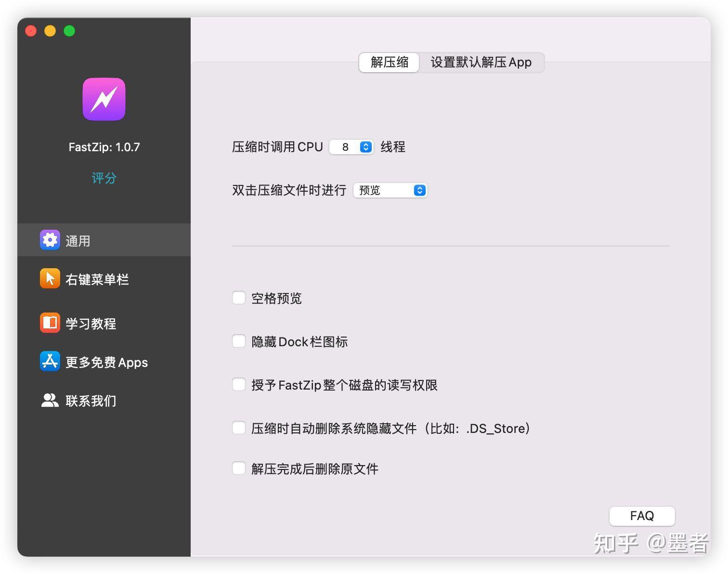Enable the 空格预览 checkbox

(239, 298)
